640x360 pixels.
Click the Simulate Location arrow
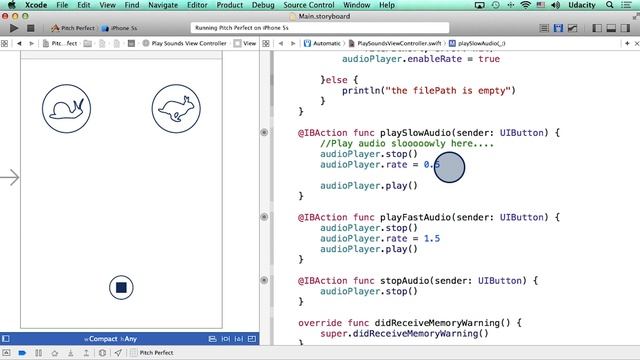(118, 353)
